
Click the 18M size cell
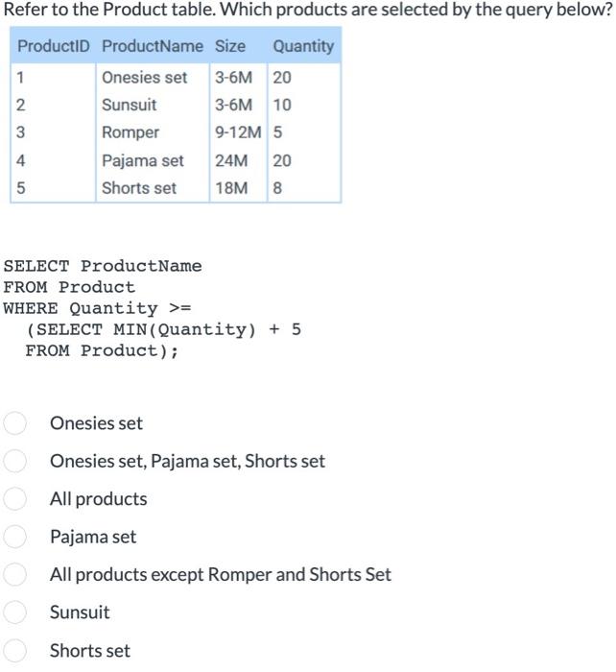coord(232,188)
